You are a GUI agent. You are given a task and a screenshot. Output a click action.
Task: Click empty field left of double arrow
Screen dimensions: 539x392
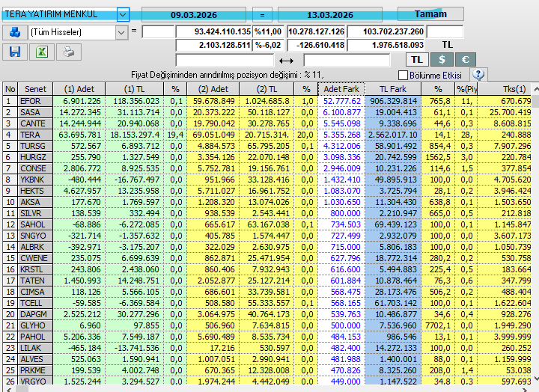pyautogui.click(x=225, y=61)
